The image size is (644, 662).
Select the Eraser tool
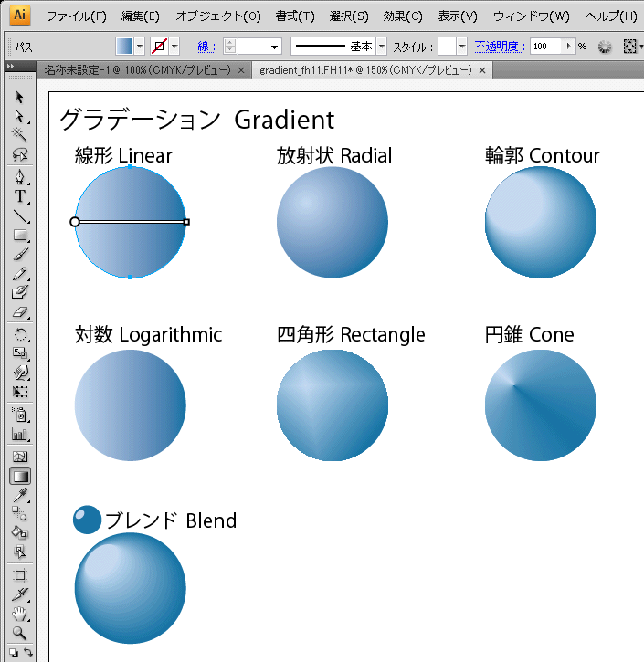point(19,312)
